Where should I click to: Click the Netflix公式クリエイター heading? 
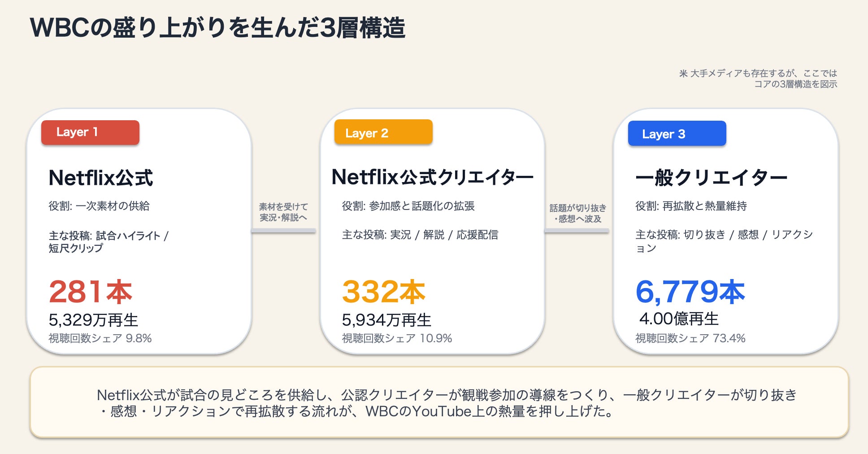[x=432, y=177]
